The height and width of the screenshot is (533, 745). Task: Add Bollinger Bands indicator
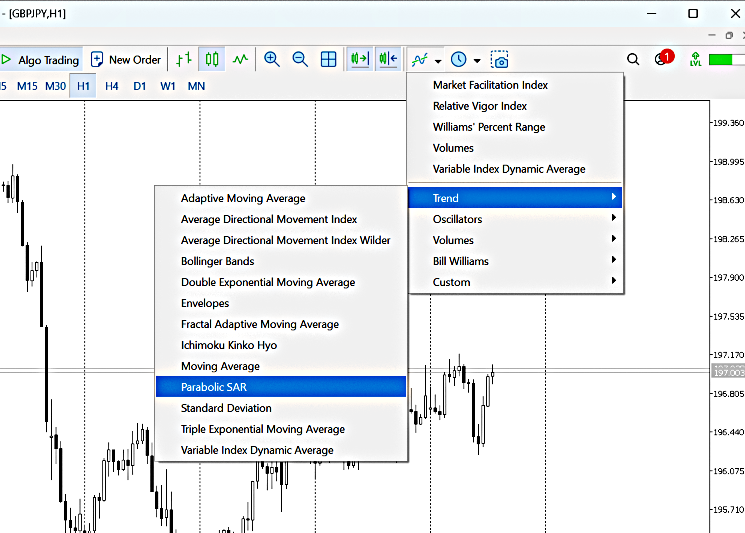281,261
